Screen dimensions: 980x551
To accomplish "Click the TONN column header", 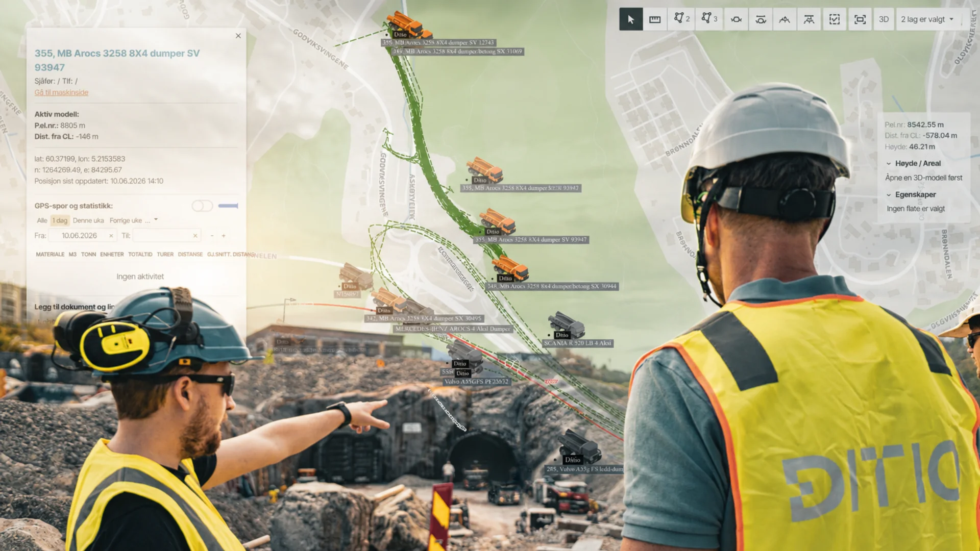I will coord(88,254).
